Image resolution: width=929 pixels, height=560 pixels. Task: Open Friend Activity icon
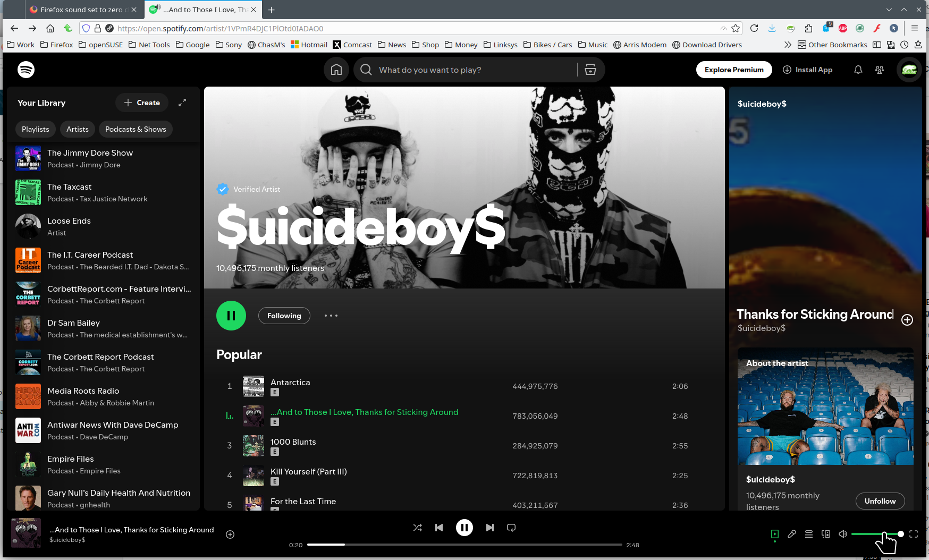pyautogui.click(x=880, y=70)
